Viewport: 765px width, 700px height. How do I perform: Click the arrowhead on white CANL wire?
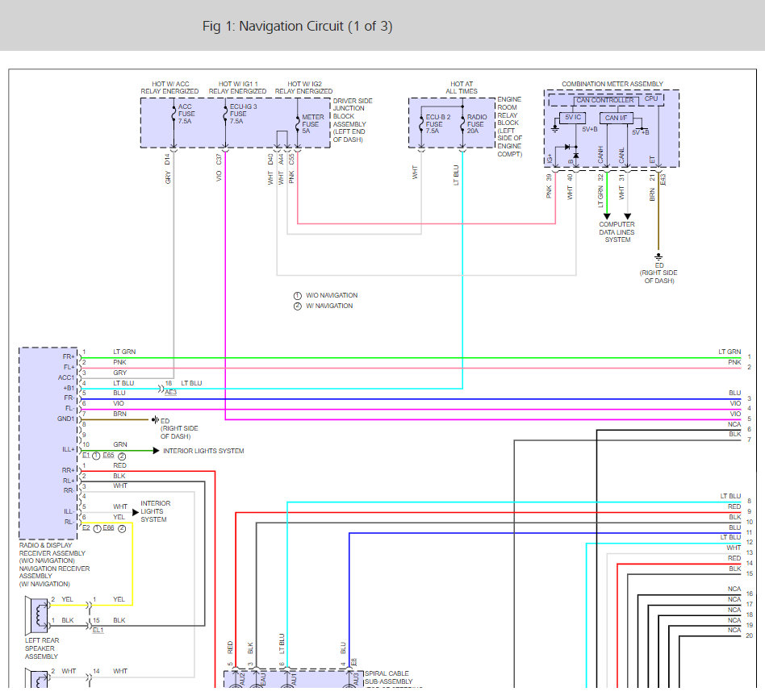(628, 216)
